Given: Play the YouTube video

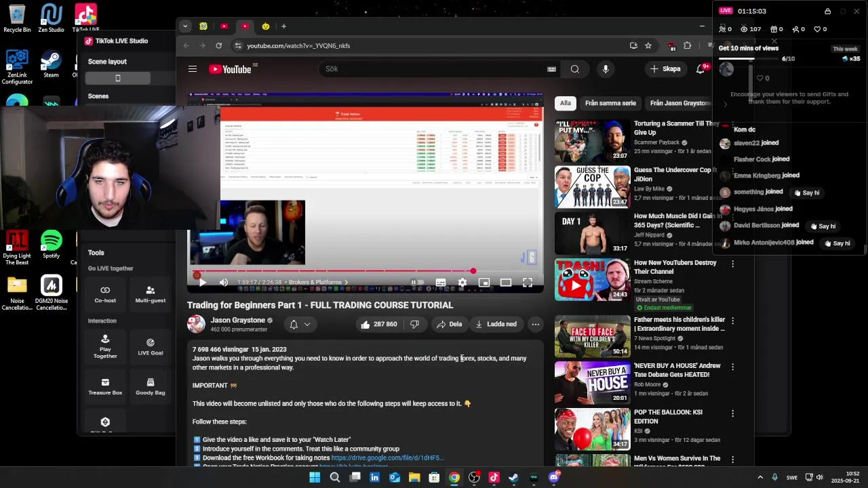Looking at the screenshot, I should pos(201,283).
